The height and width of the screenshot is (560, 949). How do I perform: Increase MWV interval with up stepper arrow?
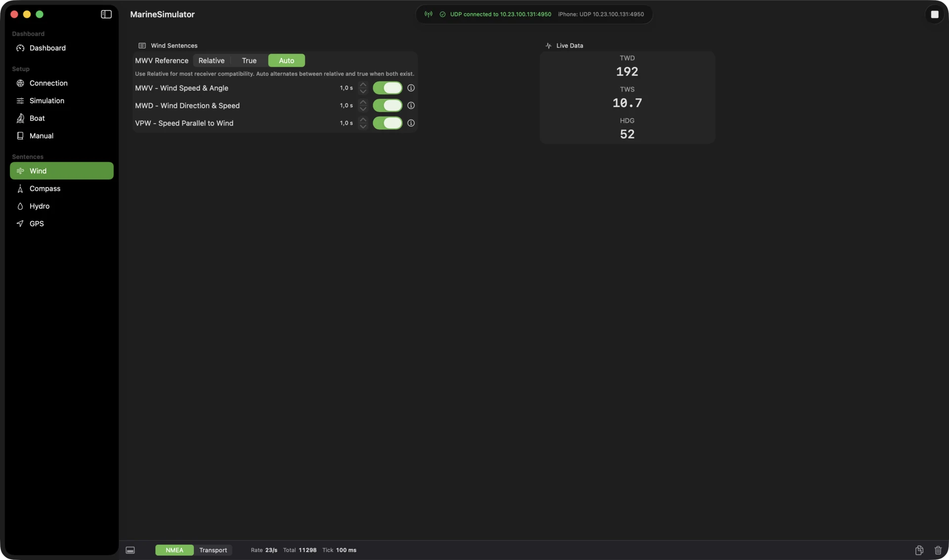pyautogui.click(x=363, y=85)
